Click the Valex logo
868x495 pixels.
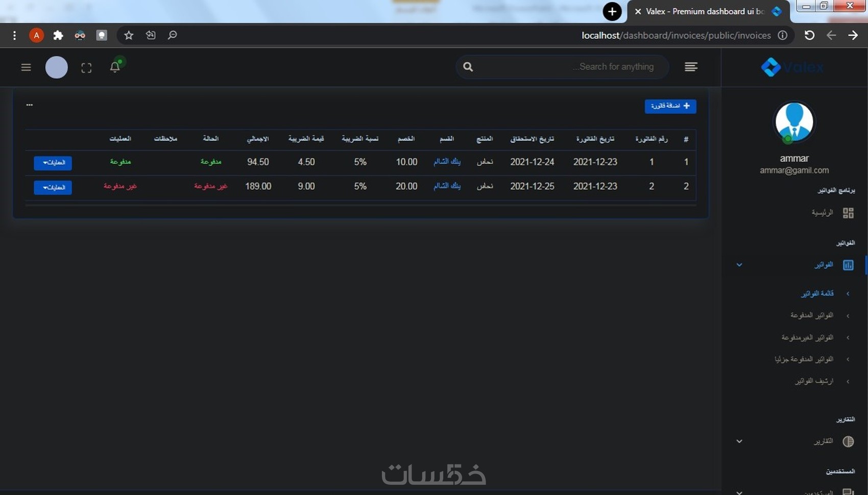click(x=792, y=67)
